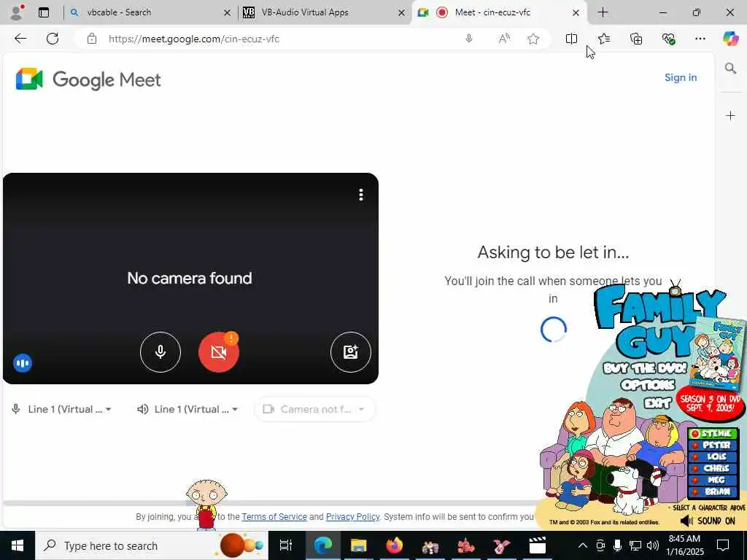
Task: Select CHRIS in Family Guy character list
Action: (713, 468)
